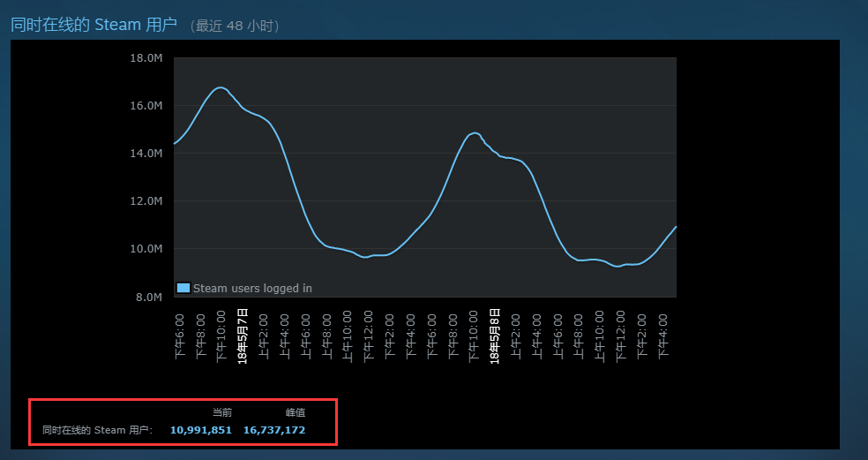This screenshot has height=460, width=868.
Task: Select the current user count 10,991,851
Action: [201, 430]
